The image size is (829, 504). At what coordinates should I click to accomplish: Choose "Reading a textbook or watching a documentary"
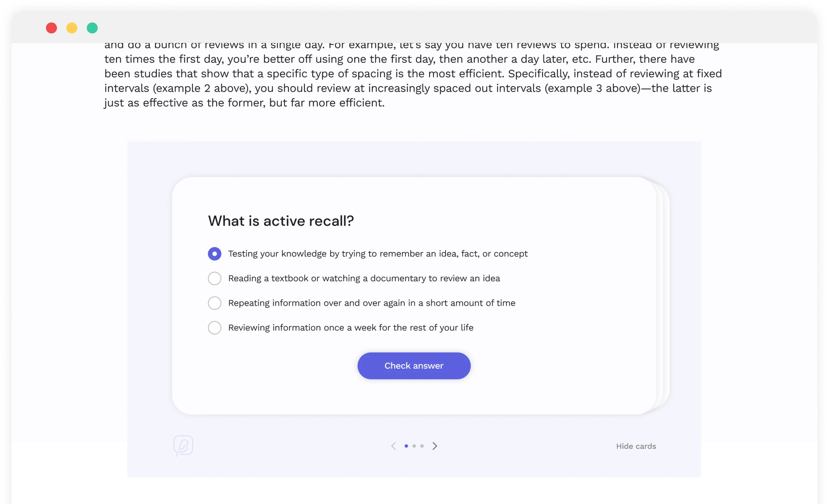point(215,278)
